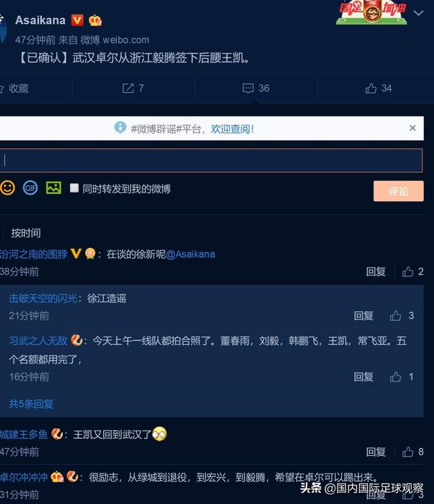Viewport: 434px width, 504px height.
Task: Click the image upload icon
Action: [54, 188]
